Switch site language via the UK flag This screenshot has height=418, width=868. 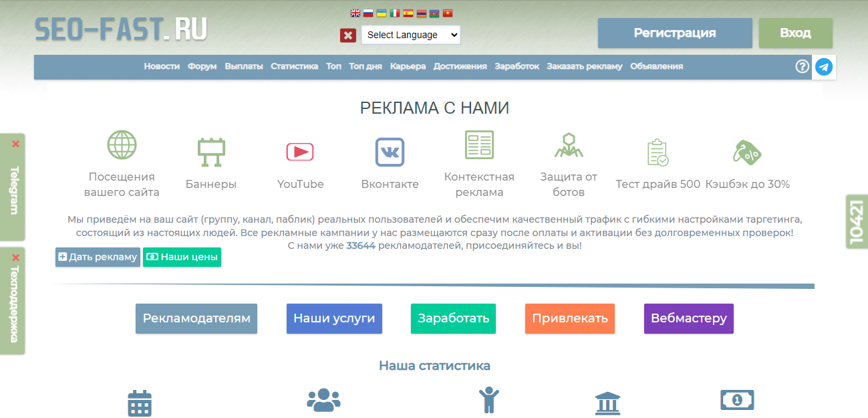coord(355,13)
